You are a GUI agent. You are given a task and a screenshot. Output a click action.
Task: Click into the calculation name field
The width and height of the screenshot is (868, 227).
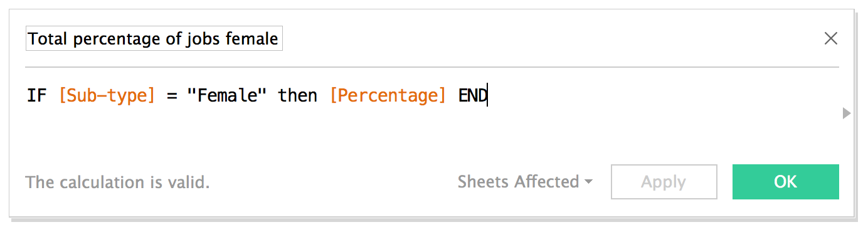click(x=154, y=39)
